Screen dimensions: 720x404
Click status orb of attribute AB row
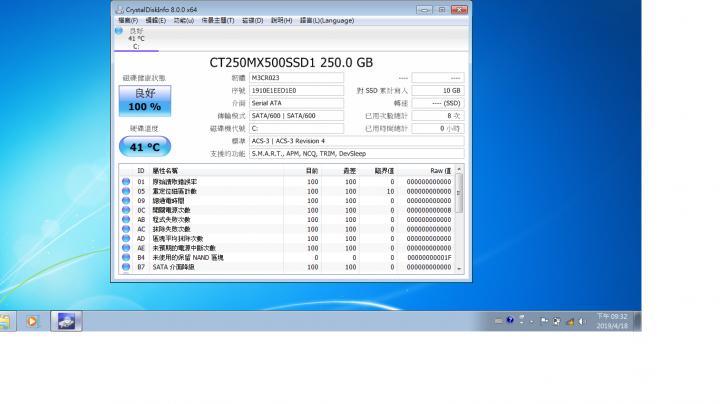pos(126,219)
